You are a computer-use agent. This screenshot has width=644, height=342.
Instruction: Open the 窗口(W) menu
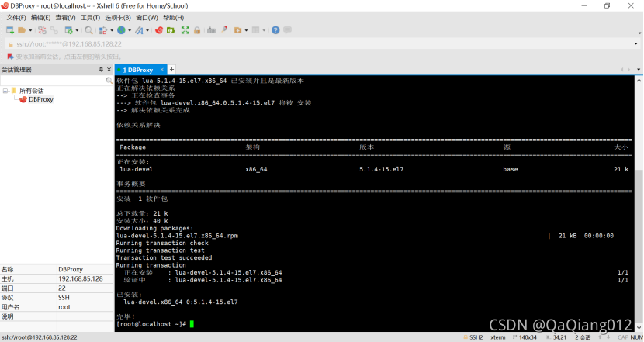tap(147, 18)
